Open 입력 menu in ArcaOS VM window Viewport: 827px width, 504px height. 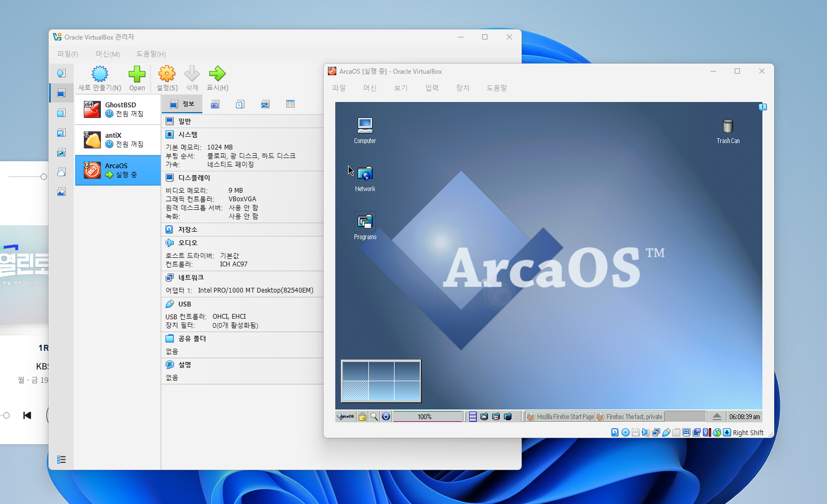pos(432,88)
